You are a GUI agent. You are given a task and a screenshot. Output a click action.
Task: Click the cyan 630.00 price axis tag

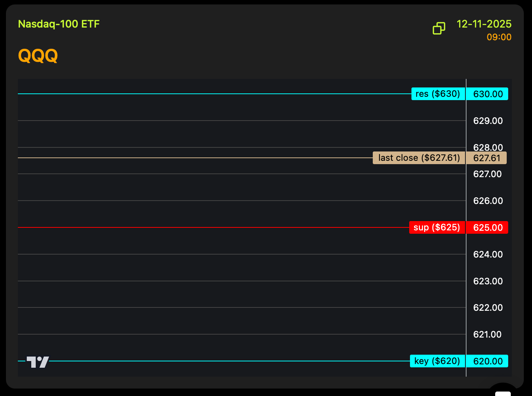[x=487, y=94]
